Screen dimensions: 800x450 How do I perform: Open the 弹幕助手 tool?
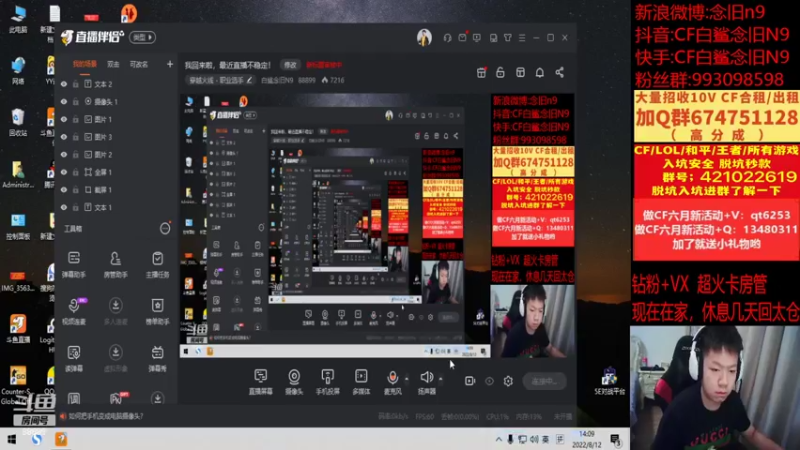click(x=74, y=264)
